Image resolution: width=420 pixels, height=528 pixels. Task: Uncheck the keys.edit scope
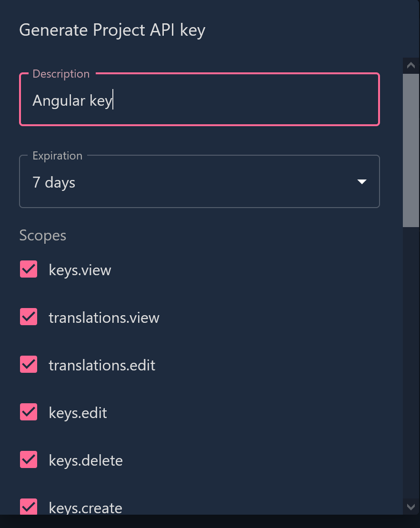click(x=28, y=412)
